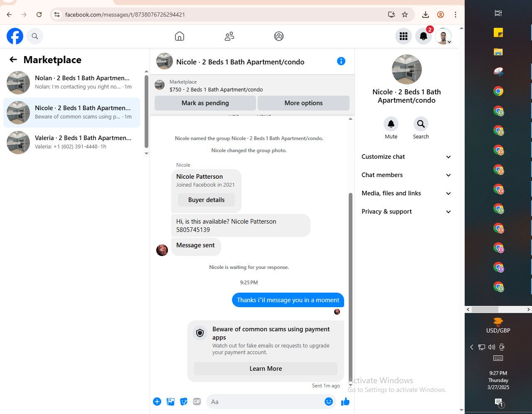Image resolution: width=532 pixels, height=414 pixels.
Task: Click the install app icon in address bar
Action: [392, 15]
